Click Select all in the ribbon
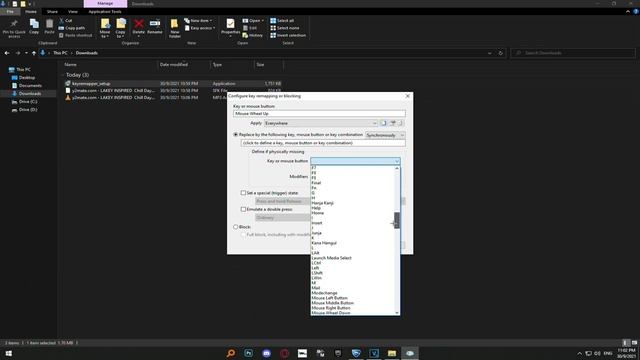Screen dimensions: 640x360 (282, 20)
